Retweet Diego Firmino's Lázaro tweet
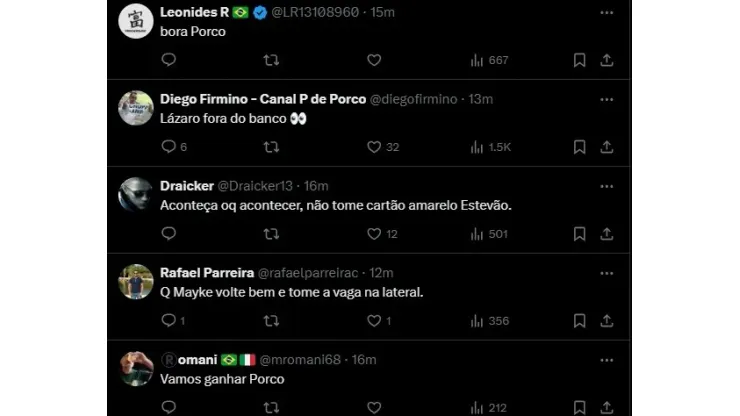Viewport: 740px width, 416px height. tap(271, 147)
